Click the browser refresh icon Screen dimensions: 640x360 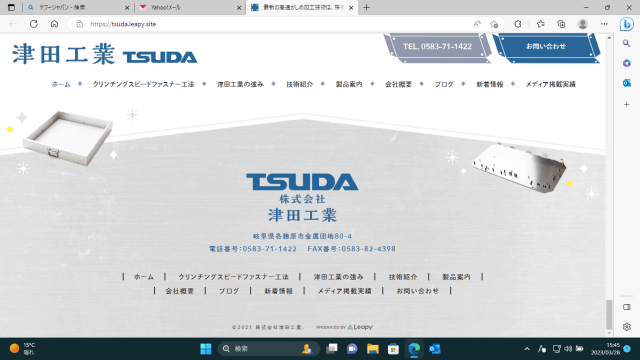[x=34, y=24]
